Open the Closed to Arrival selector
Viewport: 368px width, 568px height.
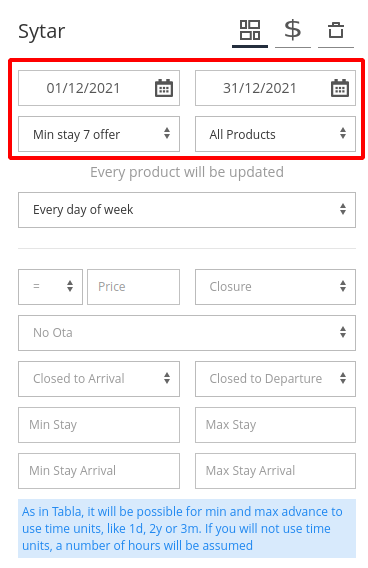[x=99, y=379]
